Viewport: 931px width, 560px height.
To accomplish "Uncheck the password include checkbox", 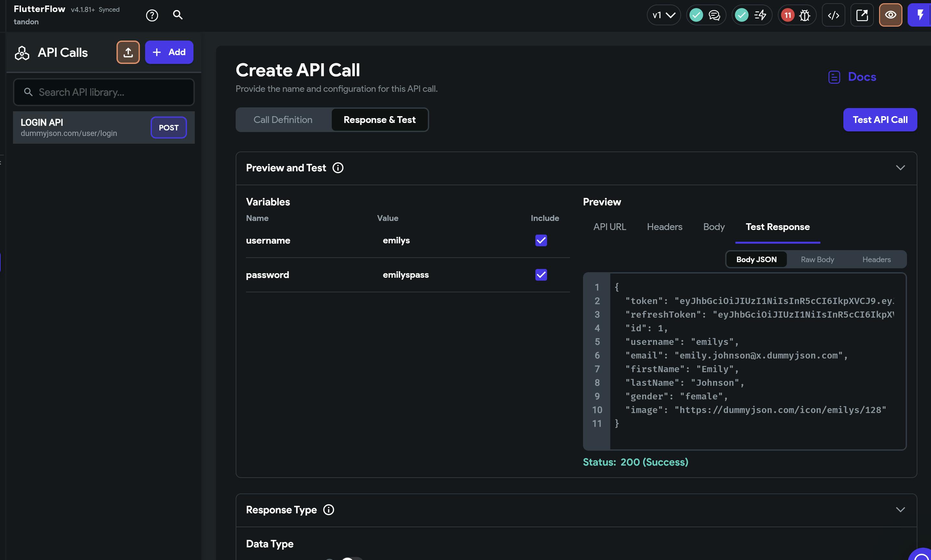I will point(541,275).
